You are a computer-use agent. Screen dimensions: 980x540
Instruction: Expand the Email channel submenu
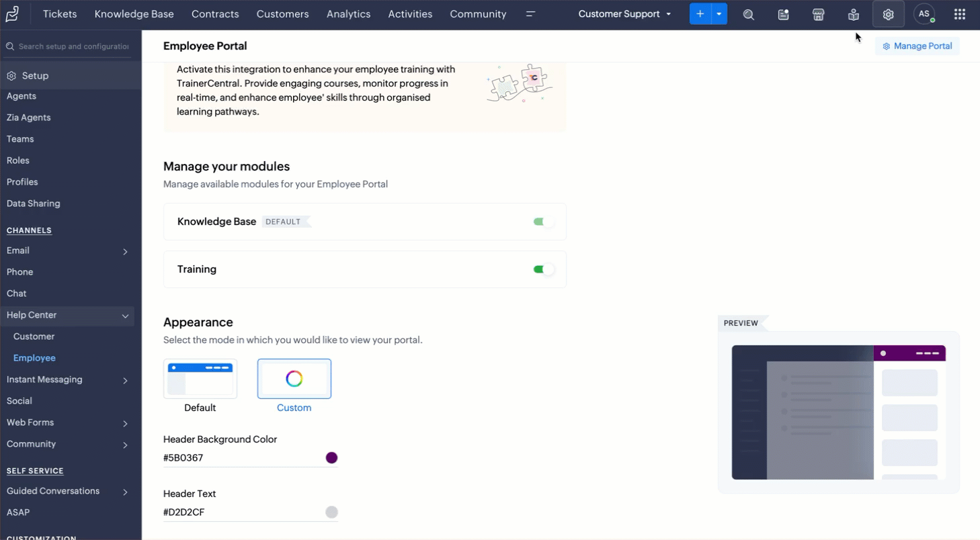pyautogui.click(x=125, y=251)
